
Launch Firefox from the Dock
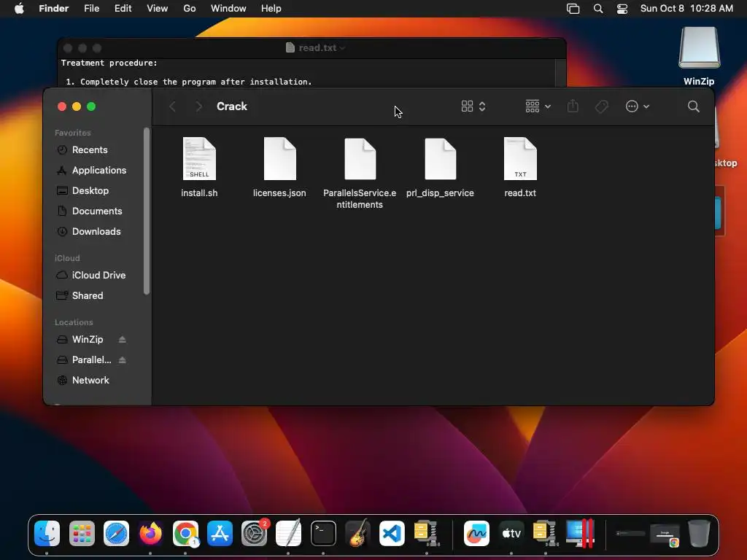(150, 533)
